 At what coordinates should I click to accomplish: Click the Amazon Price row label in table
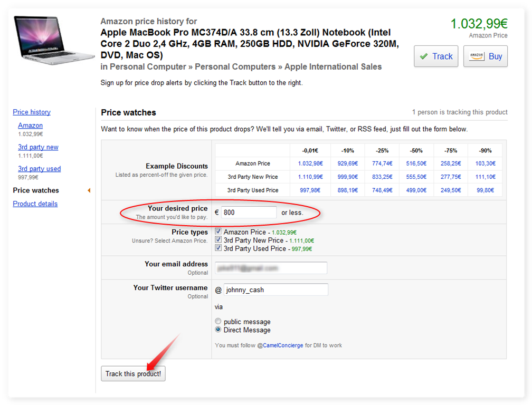click(x=253, y=163)
